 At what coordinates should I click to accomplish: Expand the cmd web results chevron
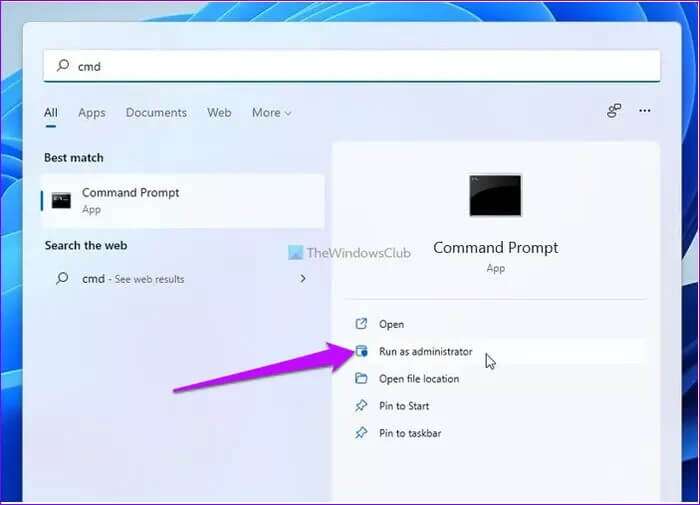[303, 279]
